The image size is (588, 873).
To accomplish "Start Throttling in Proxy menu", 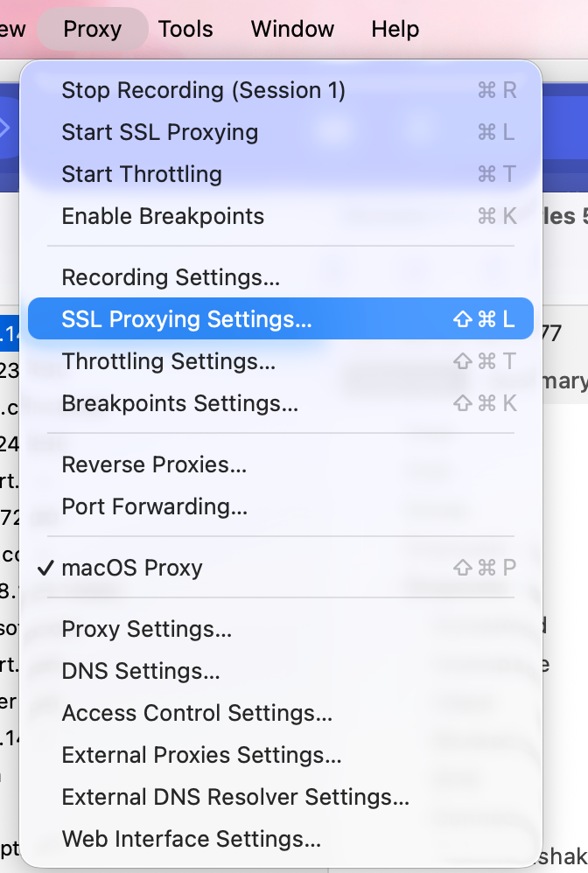I will 141,174.
